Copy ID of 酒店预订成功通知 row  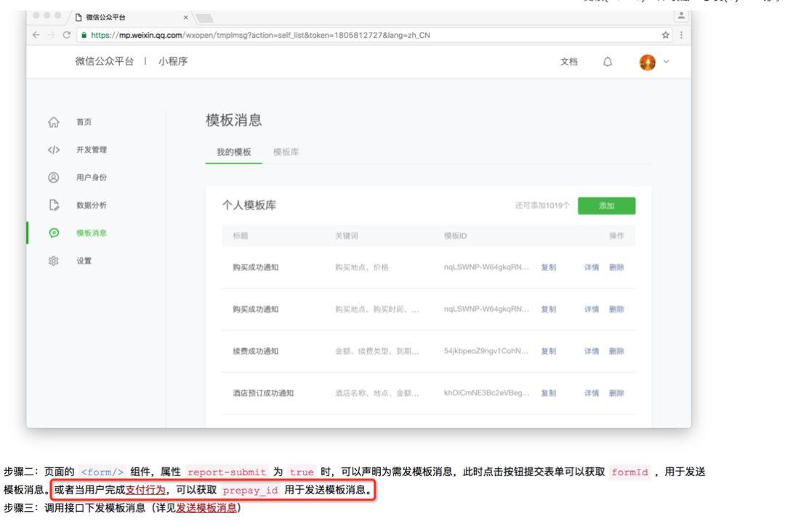click(x=549, y=393)
